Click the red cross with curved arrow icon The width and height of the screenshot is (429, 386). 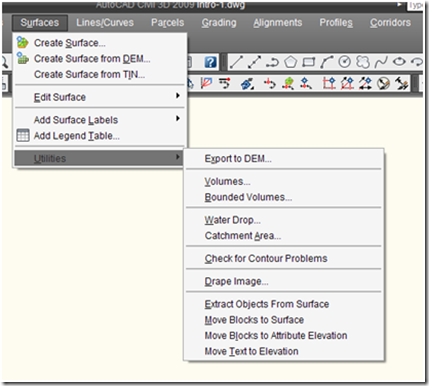[x=269, y=83]
